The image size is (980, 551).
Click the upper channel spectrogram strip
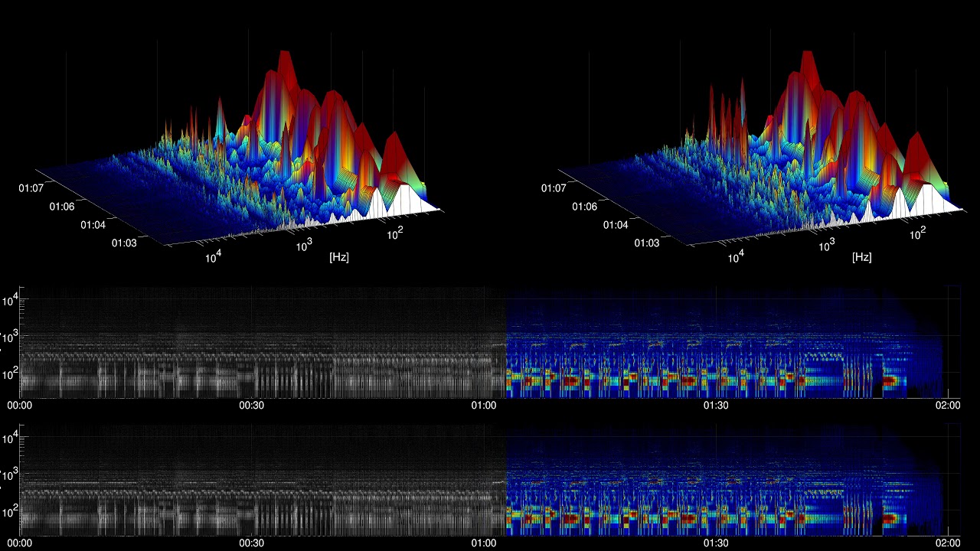tap(490, 342)
